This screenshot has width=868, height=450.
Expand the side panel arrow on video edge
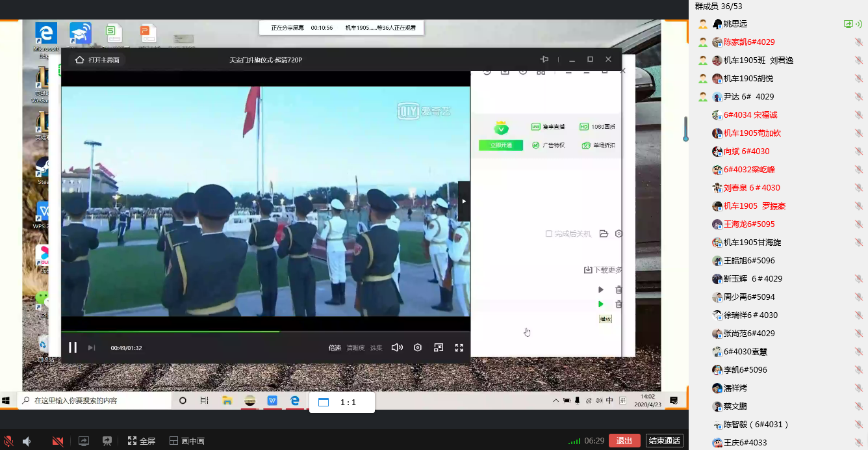pos(464,201)
